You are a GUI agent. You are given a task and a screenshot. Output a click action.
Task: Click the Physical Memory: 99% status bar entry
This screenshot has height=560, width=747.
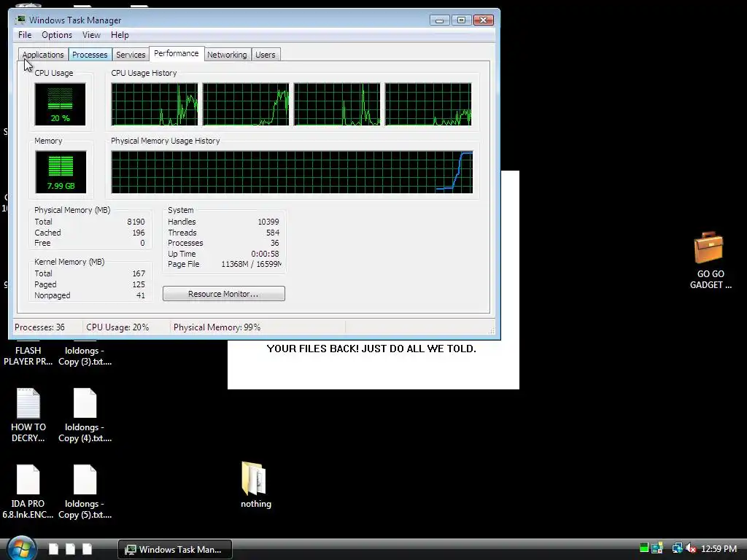tap(217, 327)
